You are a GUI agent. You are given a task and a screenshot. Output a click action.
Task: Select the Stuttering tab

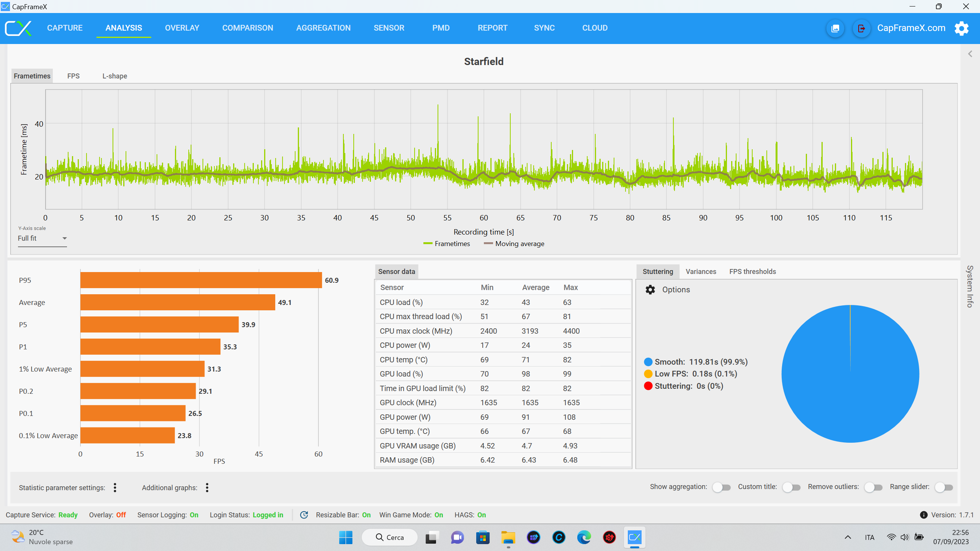pyautogui.click(x=658, y=272)
